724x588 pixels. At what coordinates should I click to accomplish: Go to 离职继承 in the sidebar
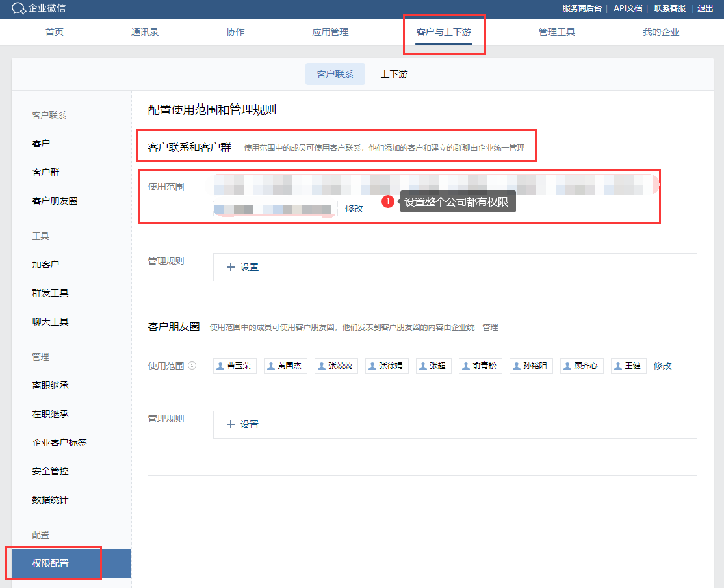[x=50, y=385]
